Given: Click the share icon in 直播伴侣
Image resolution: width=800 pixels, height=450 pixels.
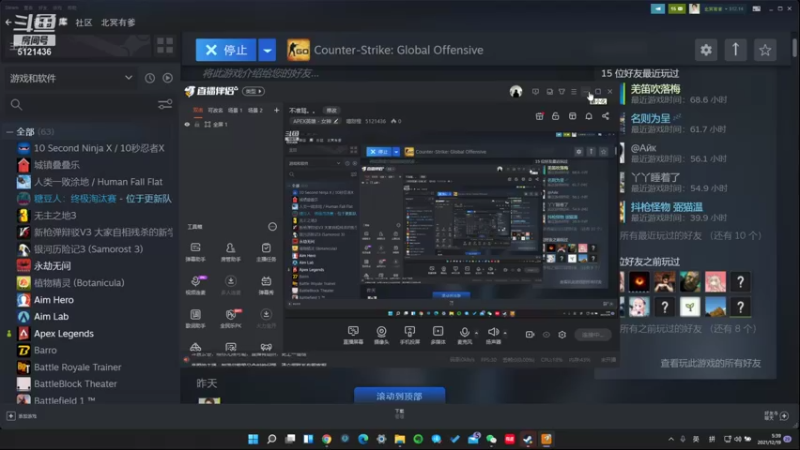Looking at the screenshot, I should point(606,116).
